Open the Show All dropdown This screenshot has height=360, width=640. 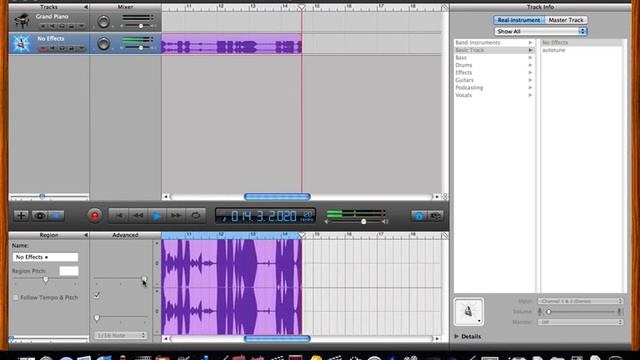point(540,31)
